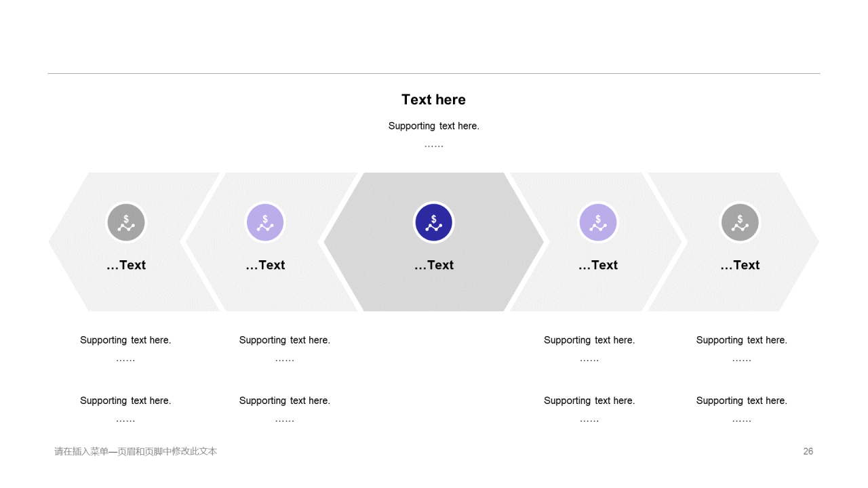This screenshot has height=488, width=868.
Task: Select the gray dollar icon in first hexagon
Action: click(x=126, y=222)
